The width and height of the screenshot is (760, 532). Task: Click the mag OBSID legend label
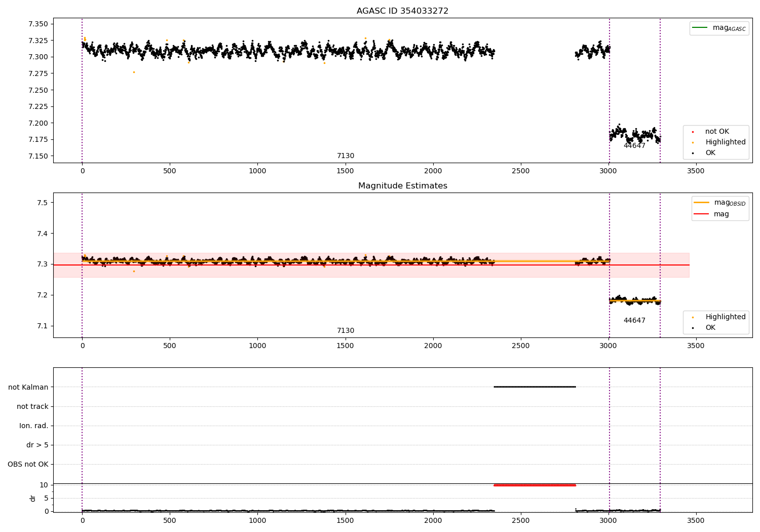(x=730, y=203)
